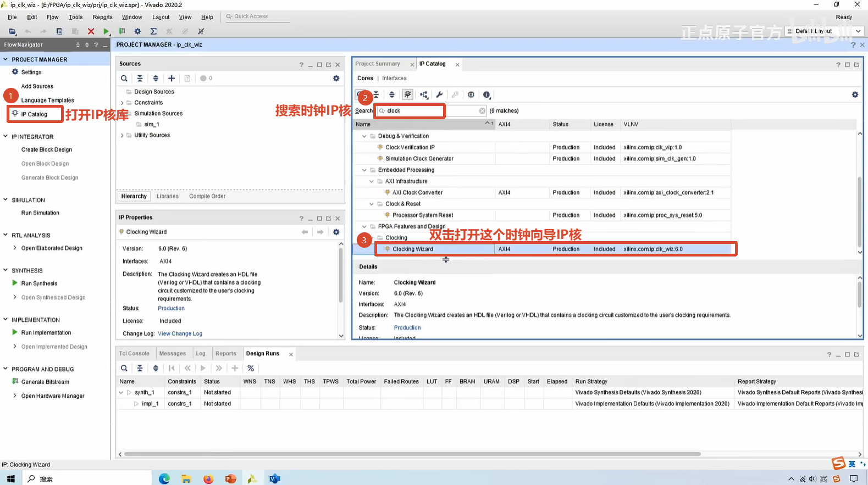Switch to Tcl Console tab

click(x=134, y=354)
